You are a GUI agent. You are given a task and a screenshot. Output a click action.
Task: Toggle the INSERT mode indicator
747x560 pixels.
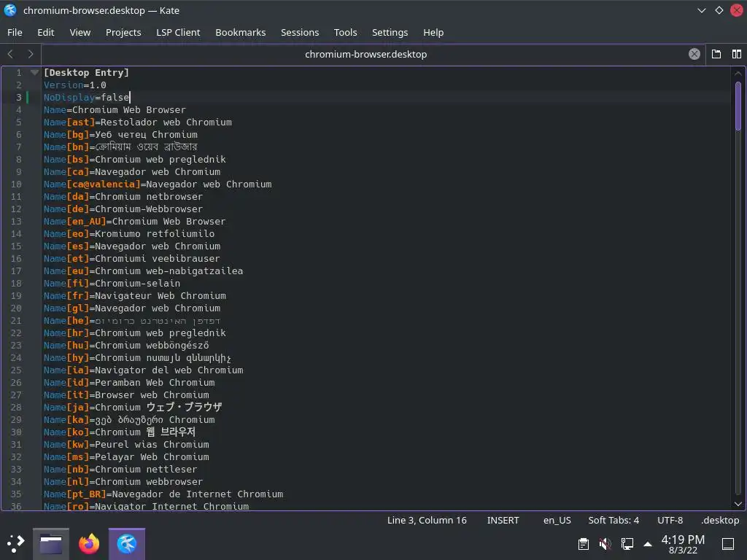[x=503, y=520]
